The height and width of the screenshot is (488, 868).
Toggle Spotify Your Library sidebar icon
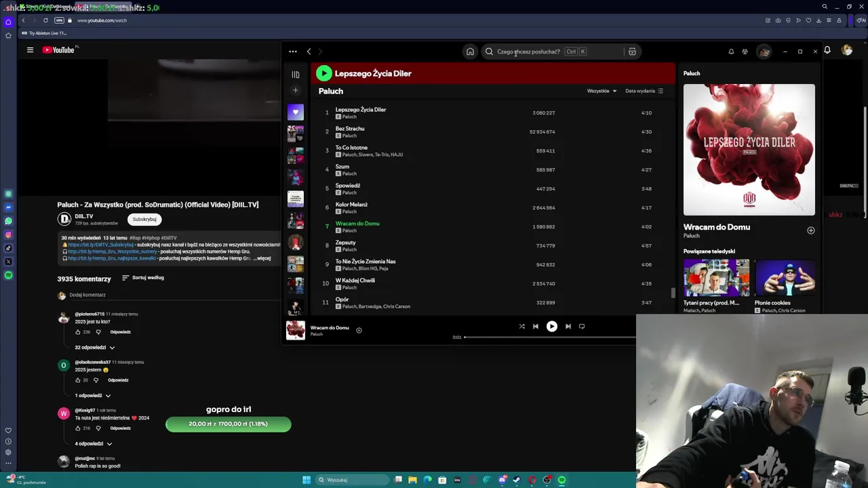tap(296, 75)
